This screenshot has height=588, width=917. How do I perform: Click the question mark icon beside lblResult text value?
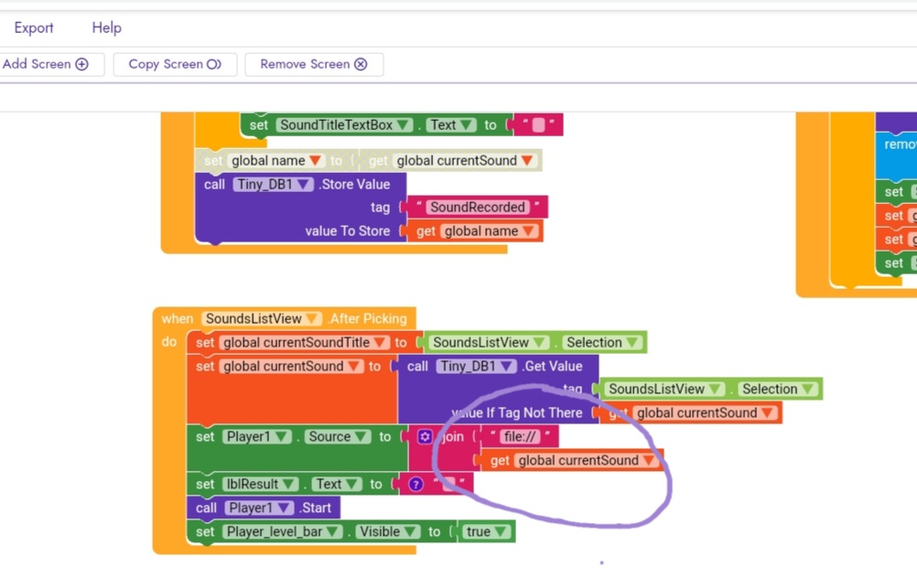click(x=416, y=485)
